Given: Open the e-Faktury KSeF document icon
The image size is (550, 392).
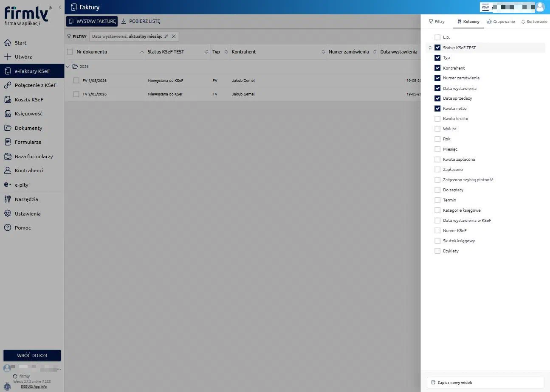Looking at the screenshot, I should tap(7, 71).
